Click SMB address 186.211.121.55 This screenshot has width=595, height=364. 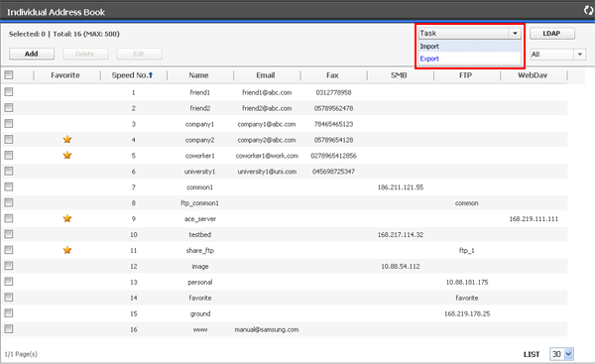click(x=401, y=187)
